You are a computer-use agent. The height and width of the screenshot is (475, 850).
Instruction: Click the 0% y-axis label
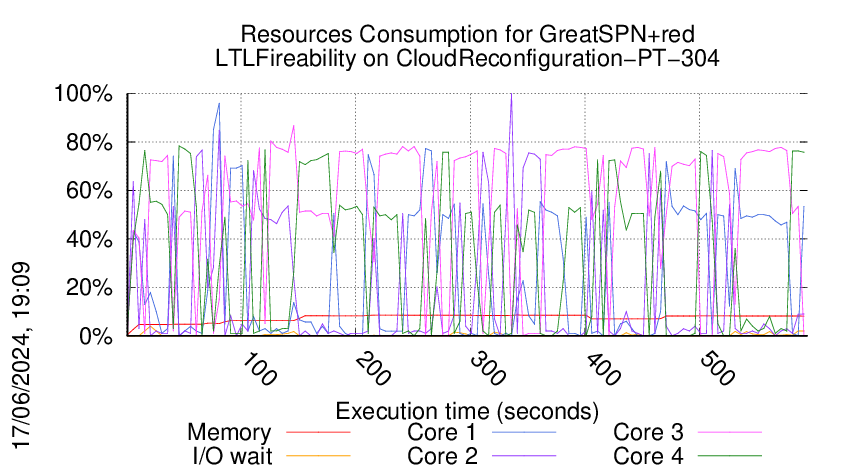[x=96, y=336]
